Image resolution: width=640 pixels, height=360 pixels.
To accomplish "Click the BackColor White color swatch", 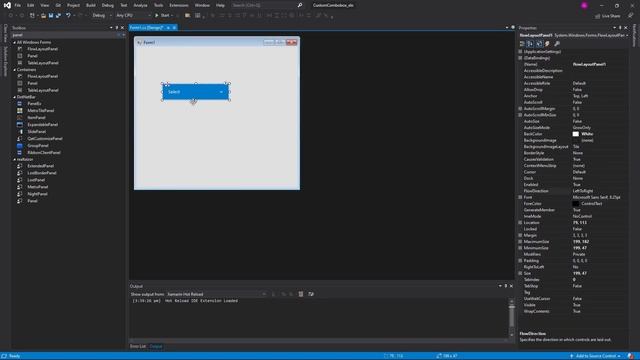I will (x=576, y=134).
